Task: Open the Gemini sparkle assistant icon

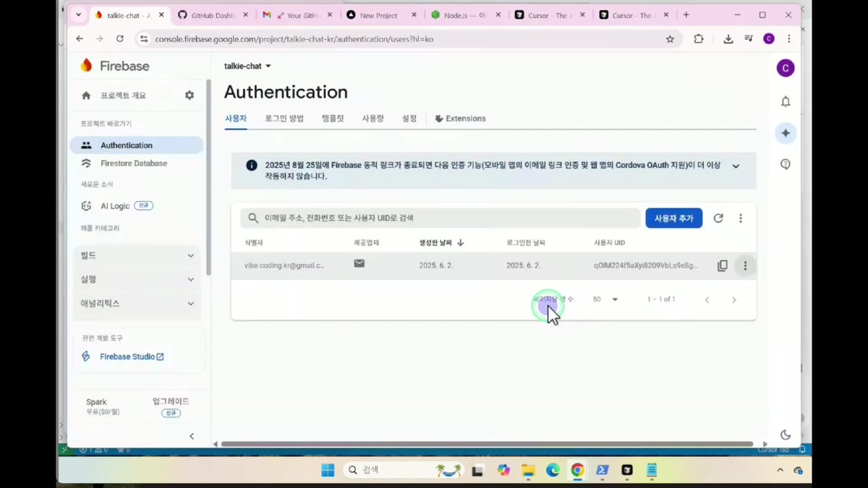Action: point(786,133)
